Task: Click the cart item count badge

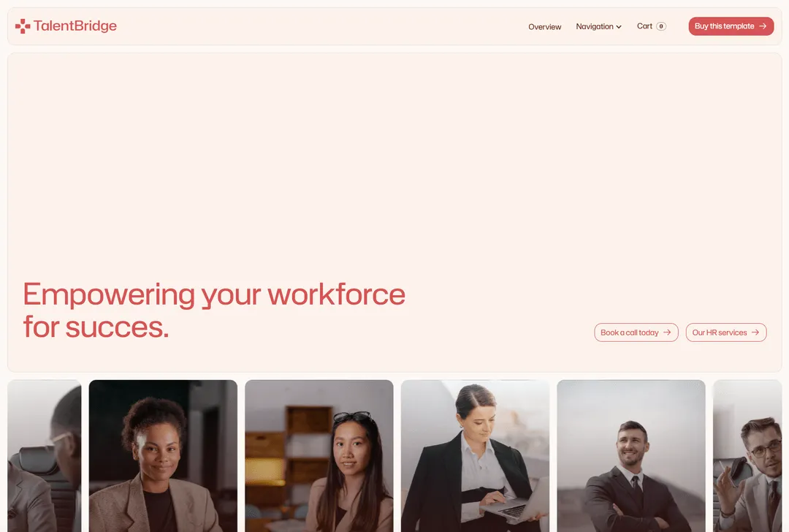Action: pos(661,26)
